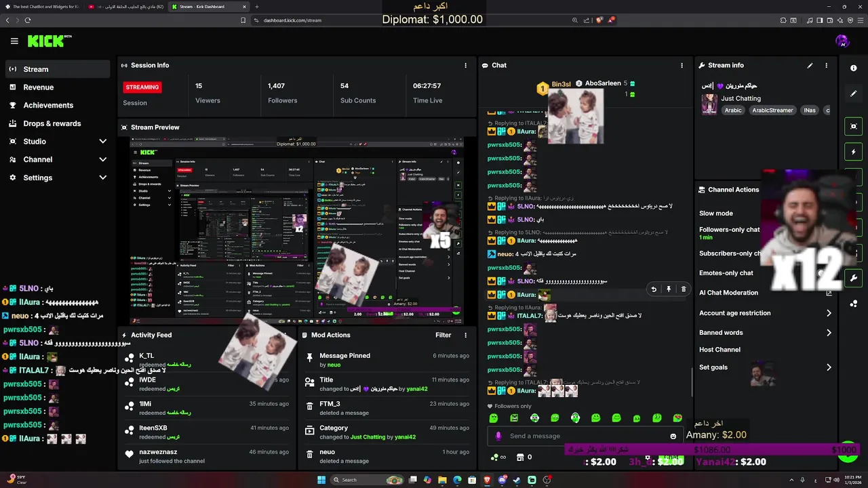Click the lightning bolt icon in right toolbar
The height and width of the screenshot is (488, 868).
click(x=854, y=152)
